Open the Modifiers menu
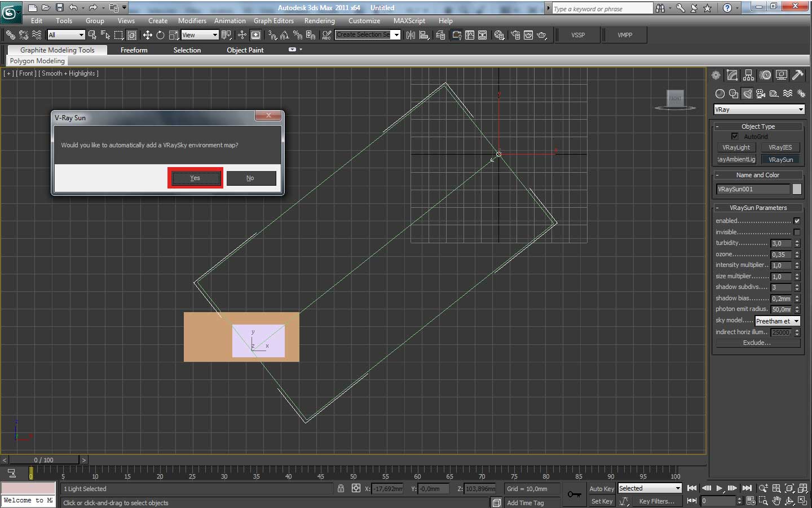This screenshot has height=508, width=812. click(x=192, y=21)
